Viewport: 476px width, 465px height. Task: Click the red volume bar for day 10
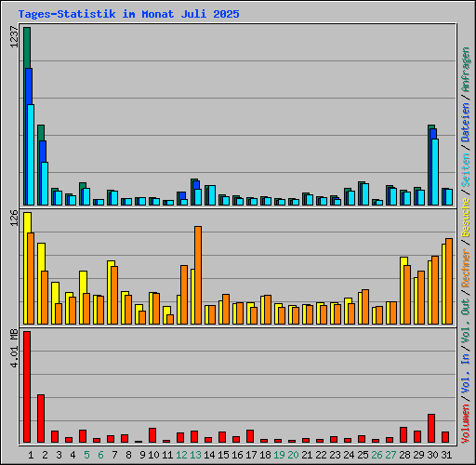tap(152, 435)
